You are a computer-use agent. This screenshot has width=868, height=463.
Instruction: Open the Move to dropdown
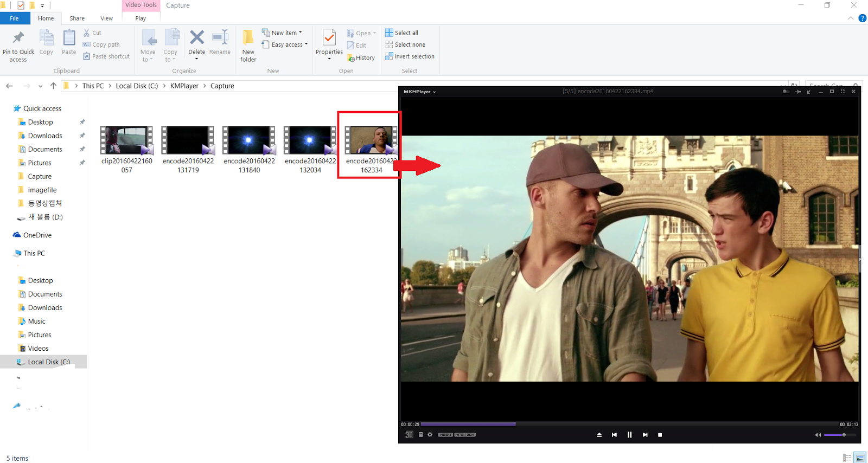coord(148,46)
